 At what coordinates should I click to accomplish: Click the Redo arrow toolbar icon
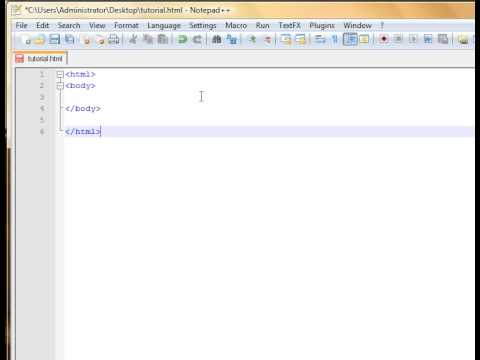point(197,40)
